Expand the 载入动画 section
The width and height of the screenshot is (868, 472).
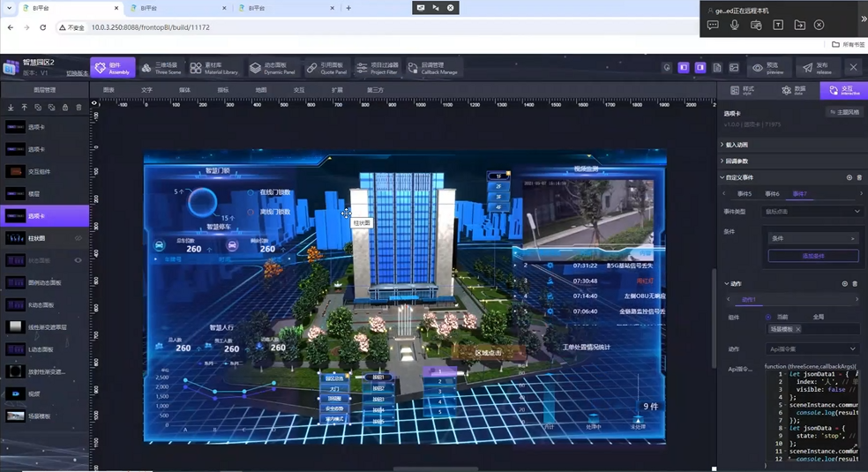pyautogui.click(x=736, y=145)
